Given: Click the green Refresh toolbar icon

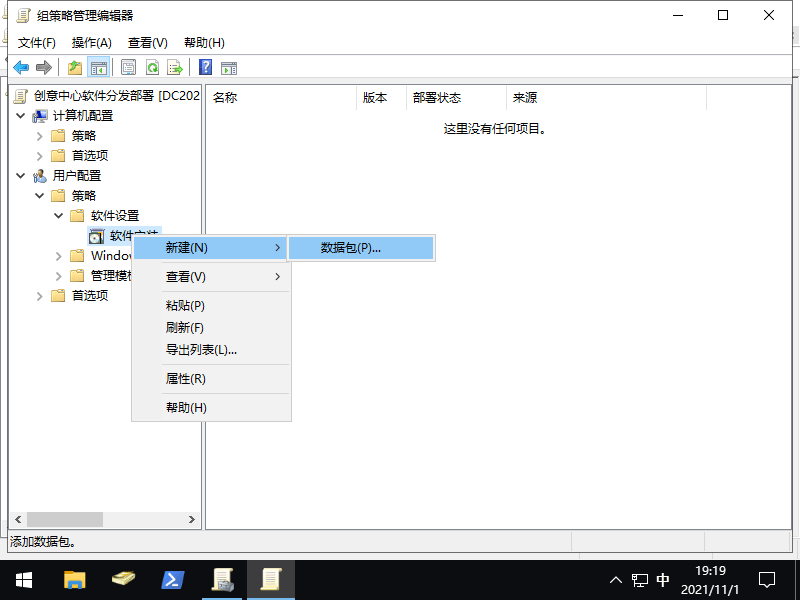Looking at the screenshot, I should [152, 67].
